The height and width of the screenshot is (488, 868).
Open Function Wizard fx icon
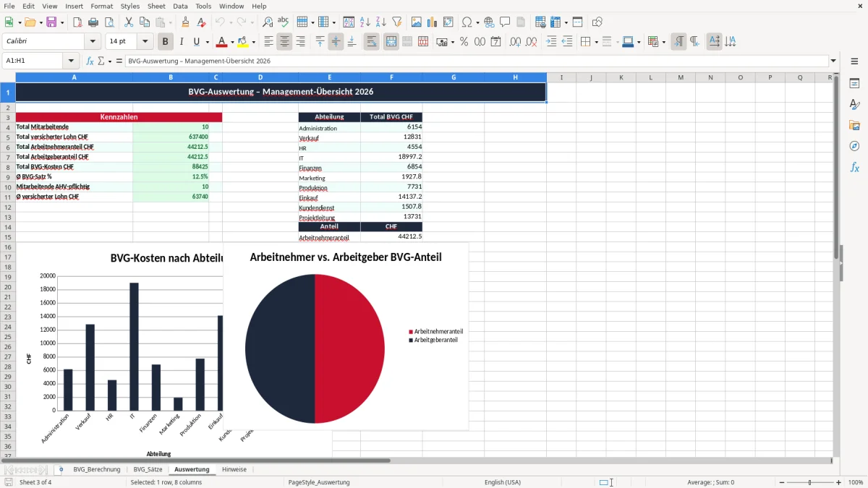tap(90, 61)
